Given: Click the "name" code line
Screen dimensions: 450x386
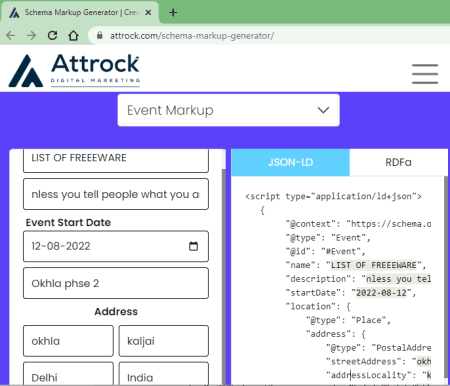Looking at the screenshot, I should (x=356, y=265).
